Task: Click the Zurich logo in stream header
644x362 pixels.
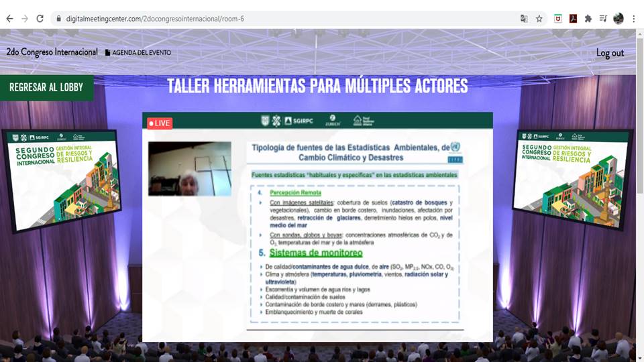Action: click(x=332, y=121)
